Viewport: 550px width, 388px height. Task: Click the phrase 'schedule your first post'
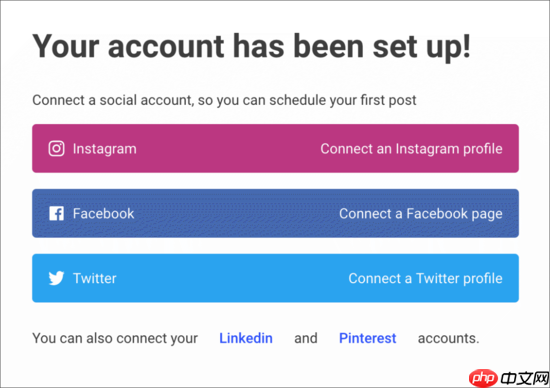pyautogui.click(x=343, y=100)
